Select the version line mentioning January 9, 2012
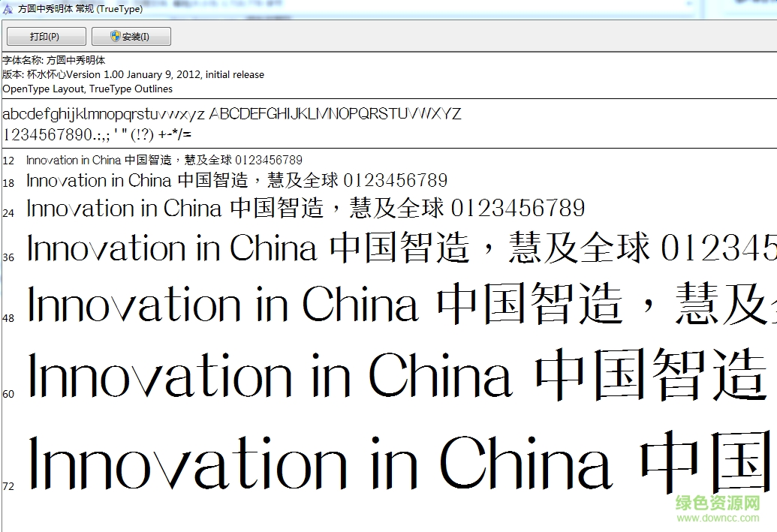 [x=134, y=74]
